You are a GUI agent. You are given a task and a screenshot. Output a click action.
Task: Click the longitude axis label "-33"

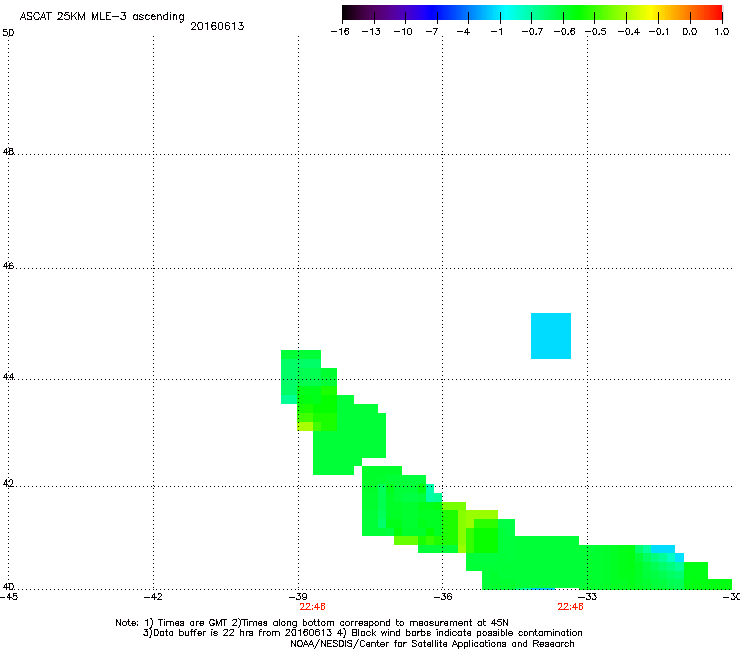588,597
